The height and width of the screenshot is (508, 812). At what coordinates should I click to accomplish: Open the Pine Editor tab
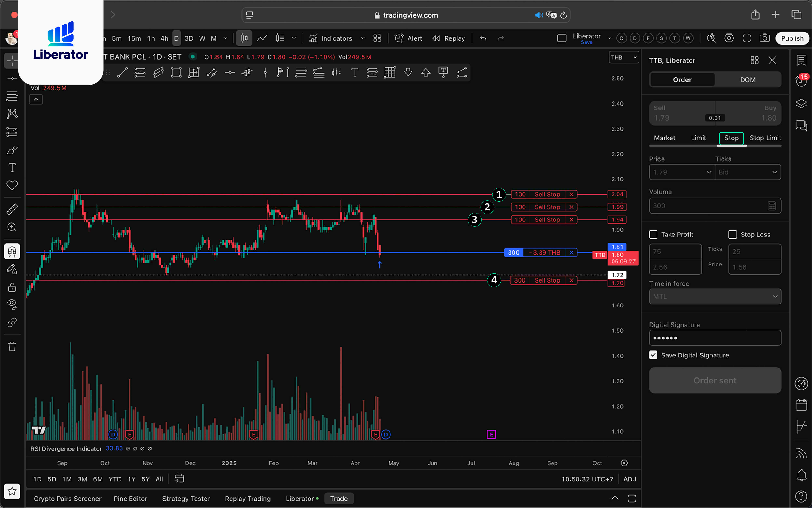coord(130,499)
